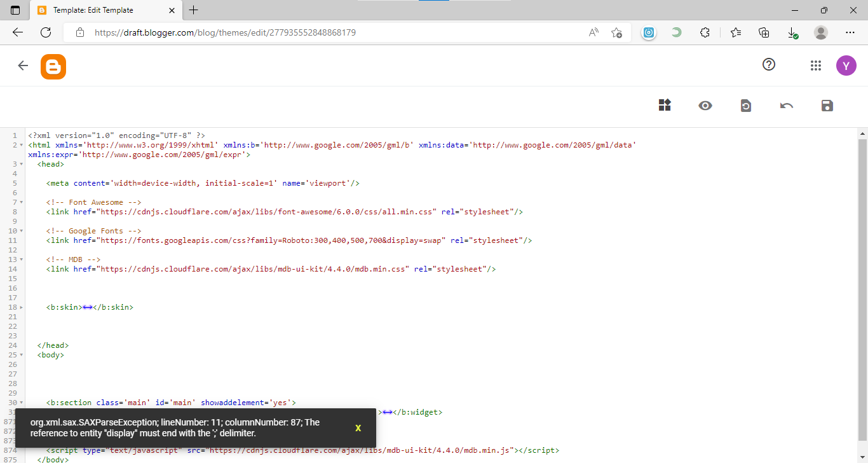The image size is (868, 463).
Task: Open the Downloads icon
Action: pos(792,32)
